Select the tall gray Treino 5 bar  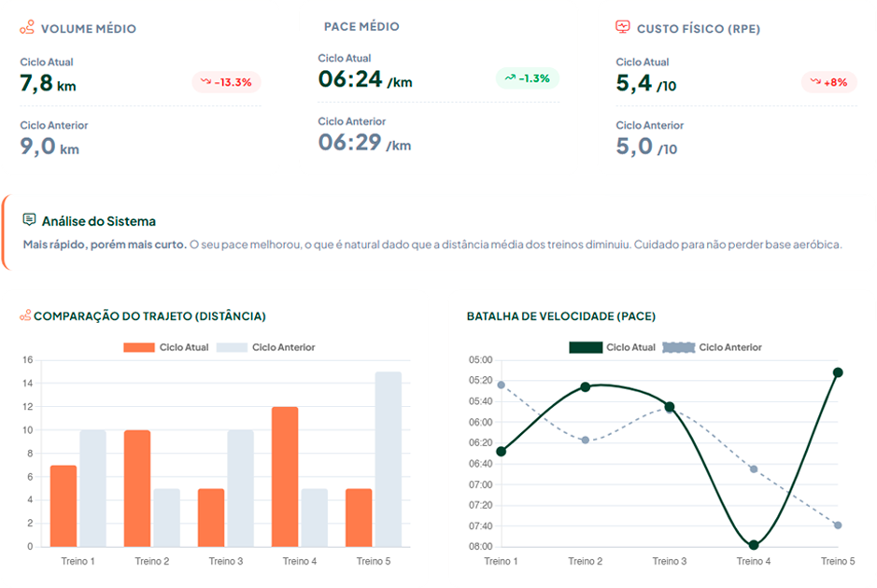pyautogui.click(x=388, y=458)
